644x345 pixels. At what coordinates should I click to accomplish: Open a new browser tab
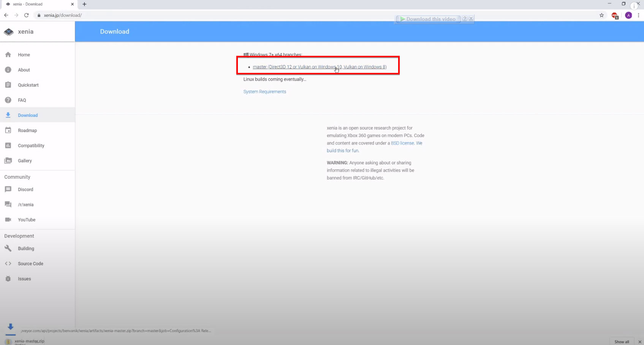click(x=84, y=4)
